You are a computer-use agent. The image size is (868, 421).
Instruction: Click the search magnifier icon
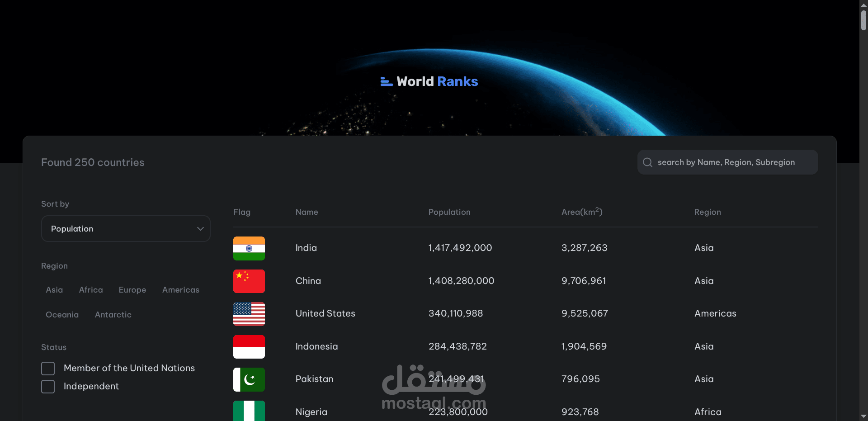pos(647,162)
